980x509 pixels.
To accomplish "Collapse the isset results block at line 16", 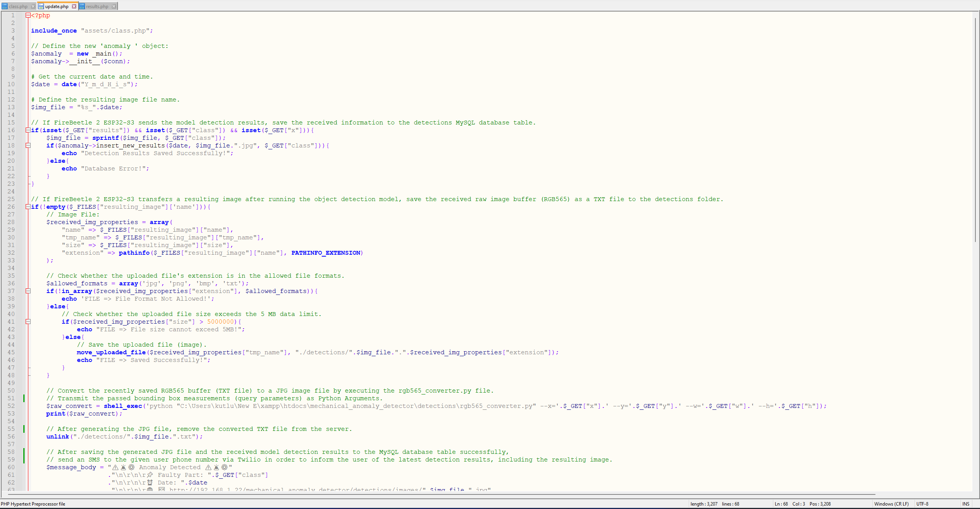I will pos(28,130).
